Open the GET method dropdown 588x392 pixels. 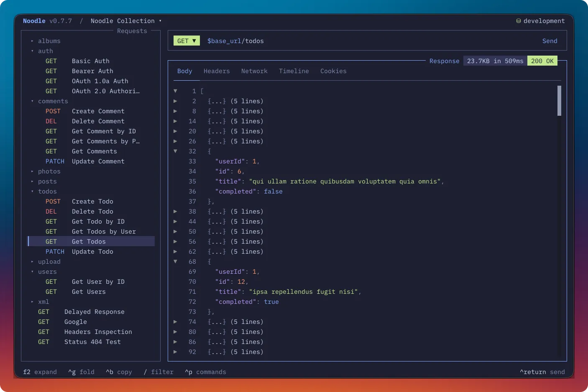click(x=187, y=41)
